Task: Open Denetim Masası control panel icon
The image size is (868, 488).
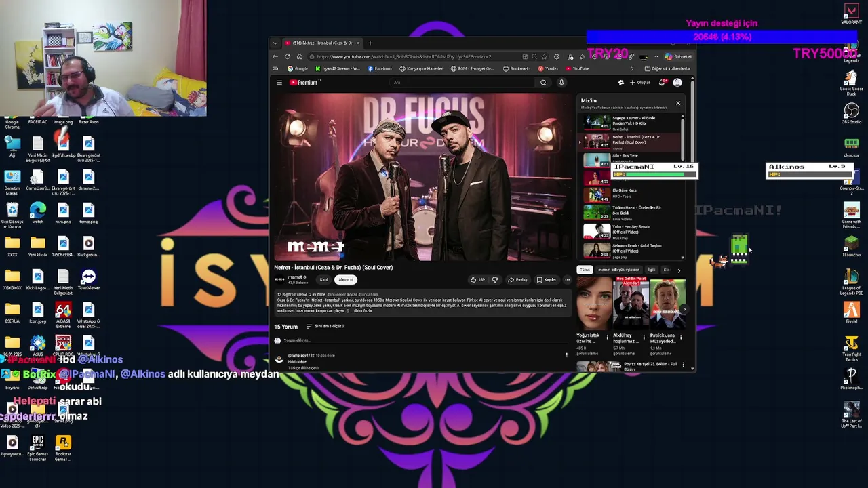Action: click(12, 183)
